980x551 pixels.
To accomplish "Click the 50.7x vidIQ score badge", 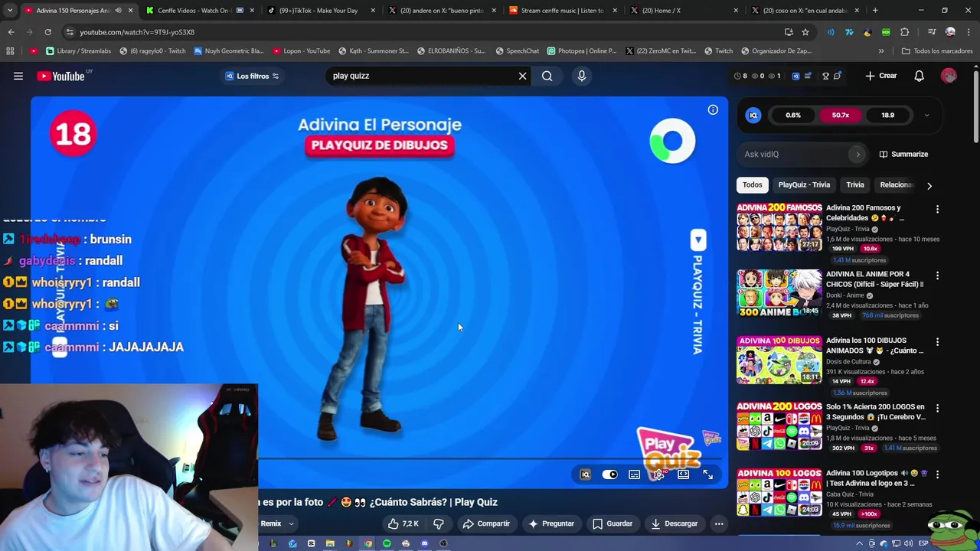I will 841,116.
